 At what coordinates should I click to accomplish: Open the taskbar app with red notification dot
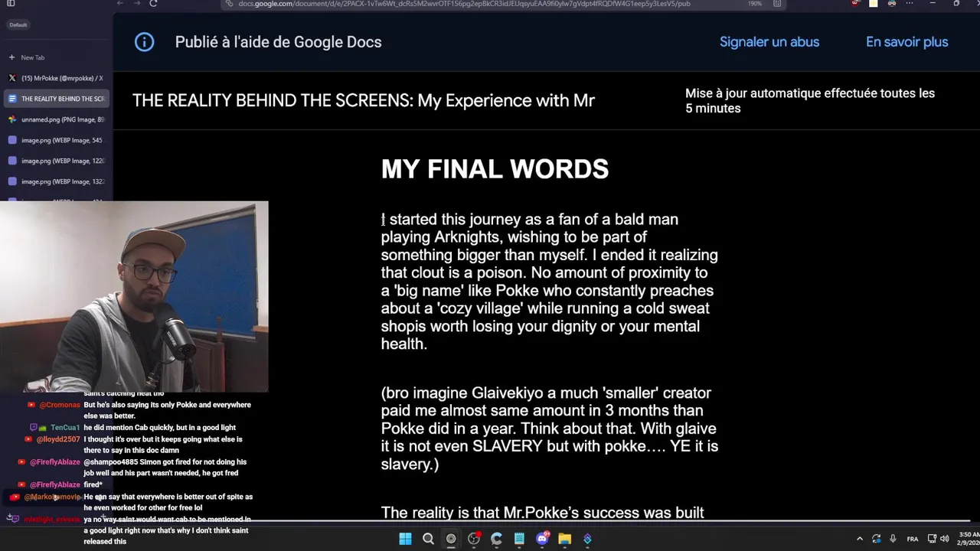click(x=474, y=539)
